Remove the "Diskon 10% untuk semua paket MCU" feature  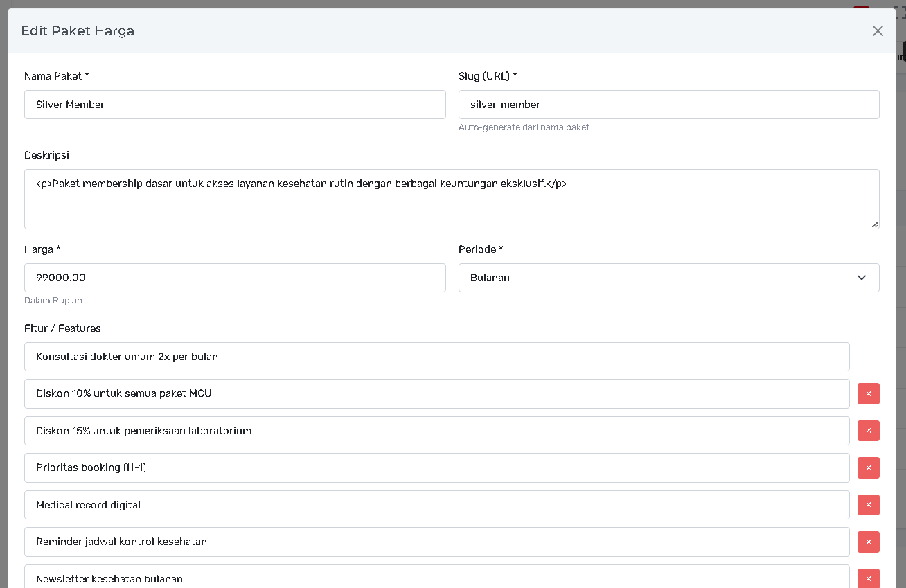[868, 394]
